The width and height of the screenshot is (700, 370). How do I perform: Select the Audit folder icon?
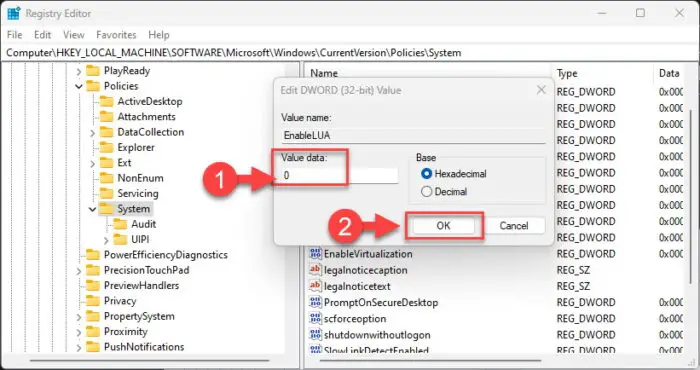pos(120,224)
